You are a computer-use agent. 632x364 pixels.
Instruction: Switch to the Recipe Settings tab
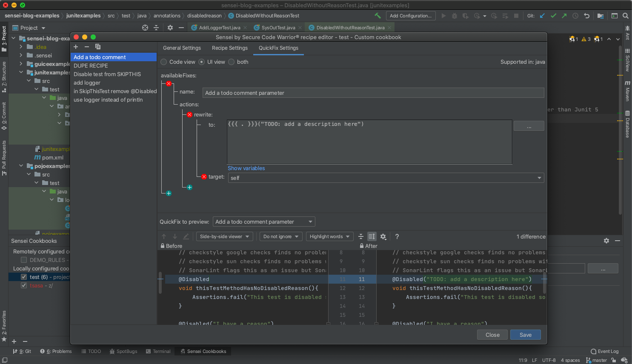tap(229, 48)
